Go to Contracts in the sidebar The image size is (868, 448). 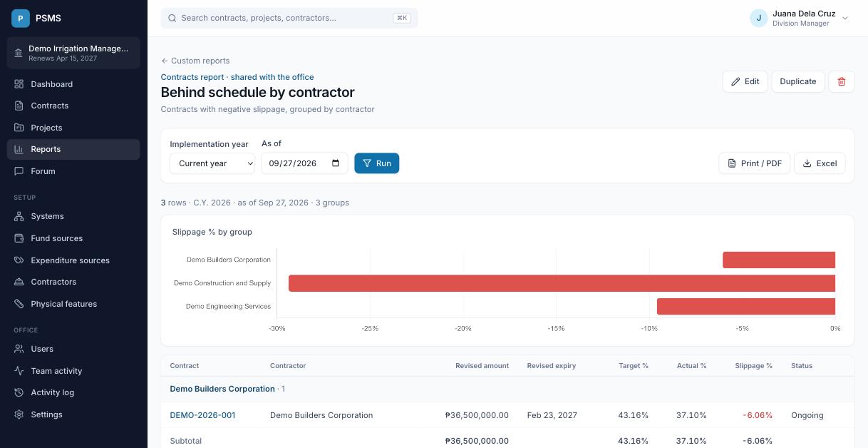[73, 106]
